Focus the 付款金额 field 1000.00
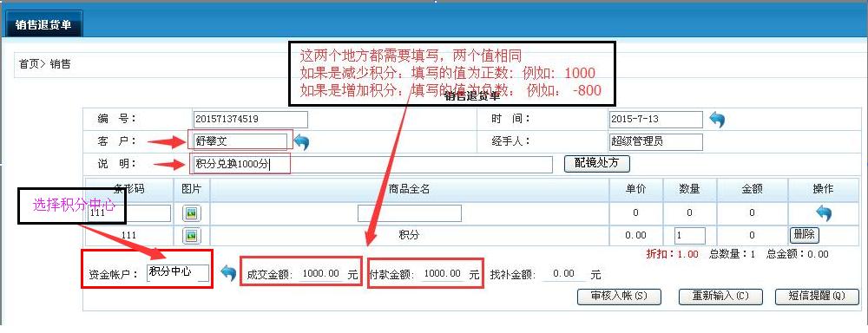This screenshot has width=868, height=333. pyautogui.click(x=443, y=273)
